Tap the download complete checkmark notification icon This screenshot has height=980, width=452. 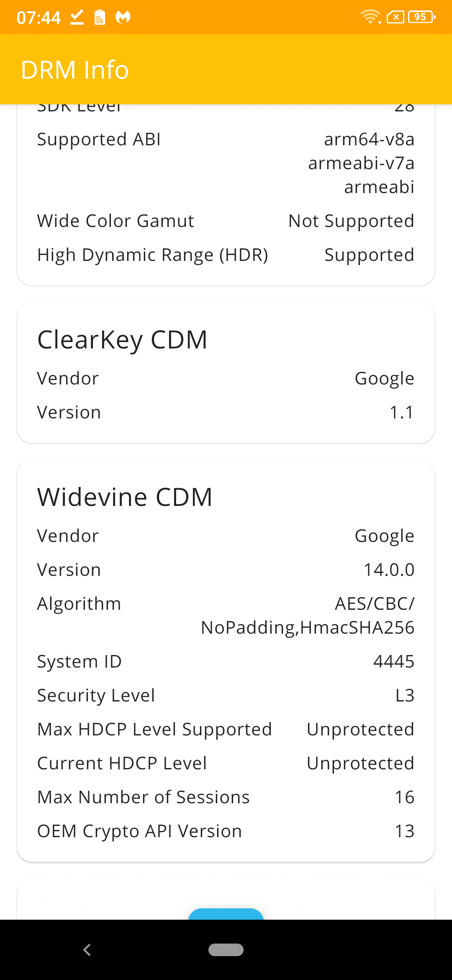point(77,17)
